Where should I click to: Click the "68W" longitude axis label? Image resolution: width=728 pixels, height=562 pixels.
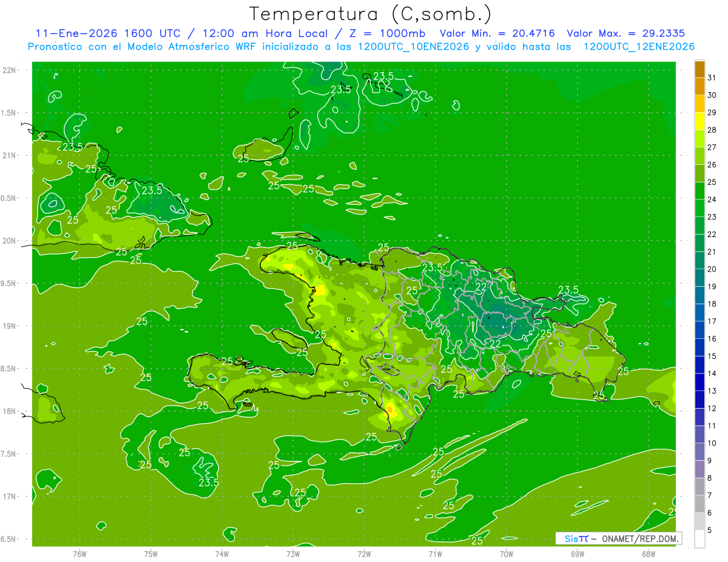[649, 554]
